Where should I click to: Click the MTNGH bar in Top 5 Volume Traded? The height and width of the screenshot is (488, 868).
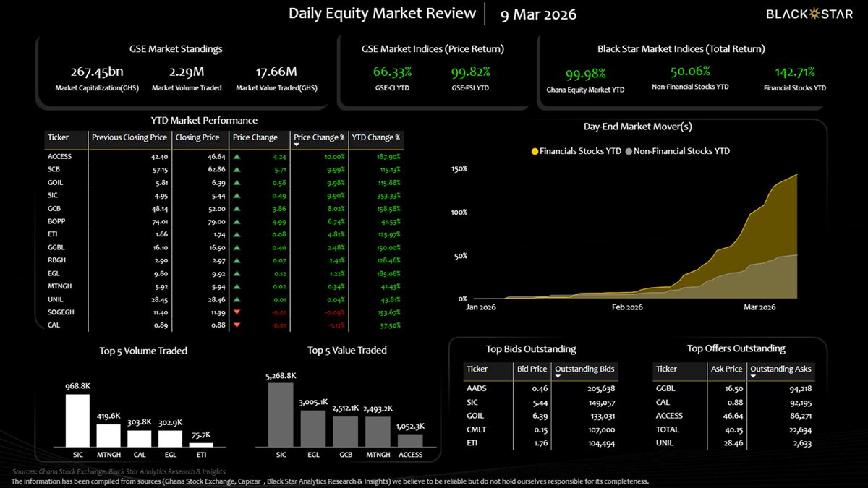(109, 435)
